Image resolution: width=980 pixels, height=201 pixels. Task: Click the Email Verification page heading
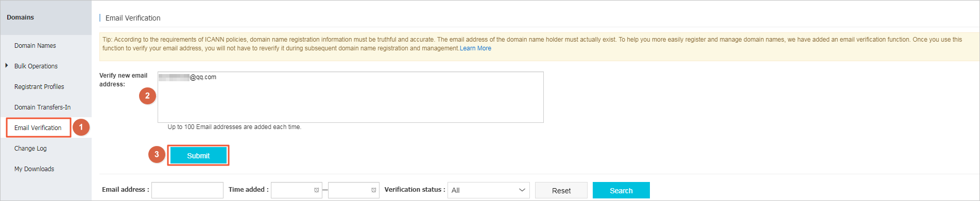(133, 18)
